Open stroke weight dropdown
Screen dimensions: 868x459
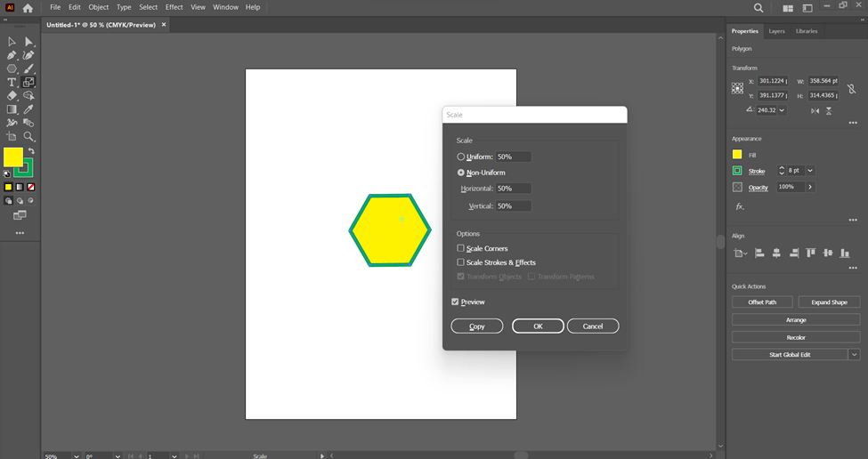[x=810, y=171]
